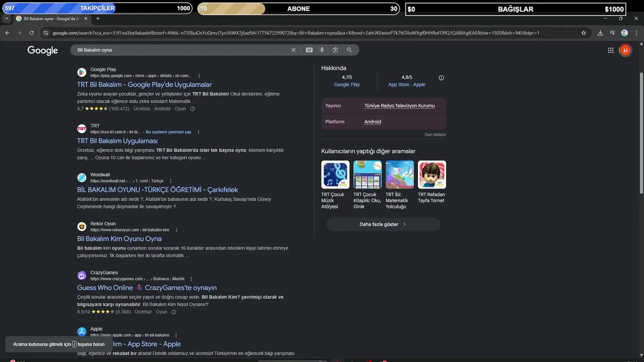
Task: Click the ABONE subscriber progress bar
Action: 299,9
